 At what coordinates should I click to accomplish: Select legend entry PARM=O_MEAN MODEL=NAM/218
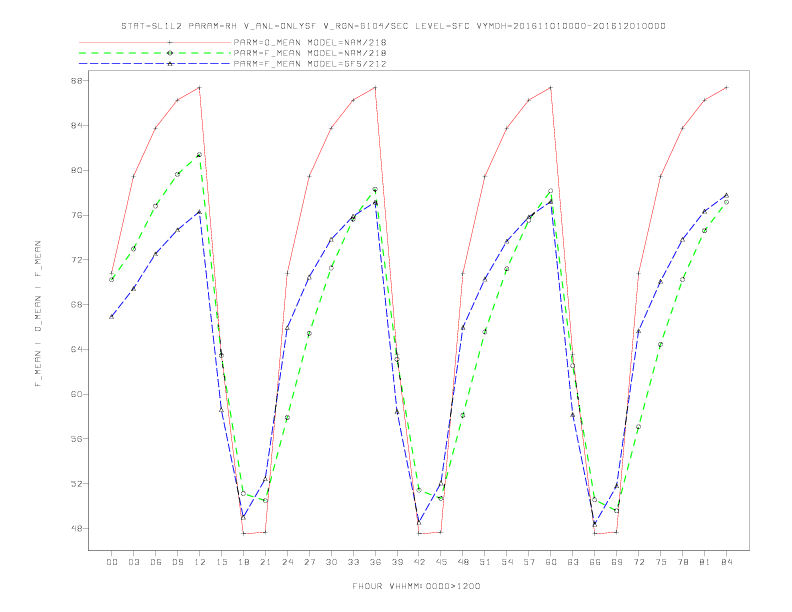(310, 42)
